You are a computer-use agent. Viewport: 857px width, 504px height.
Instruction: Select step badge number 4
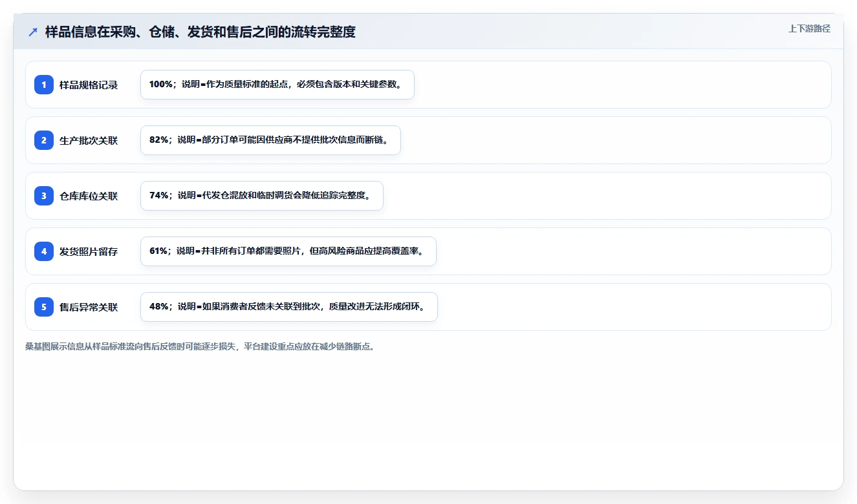pos(44,251)
